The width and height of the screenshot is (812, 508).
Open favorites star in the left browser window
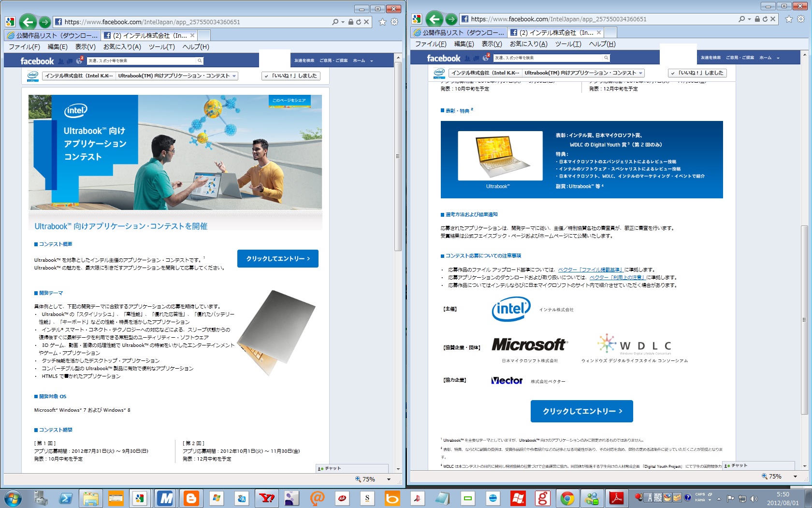[x=382, y=22]
